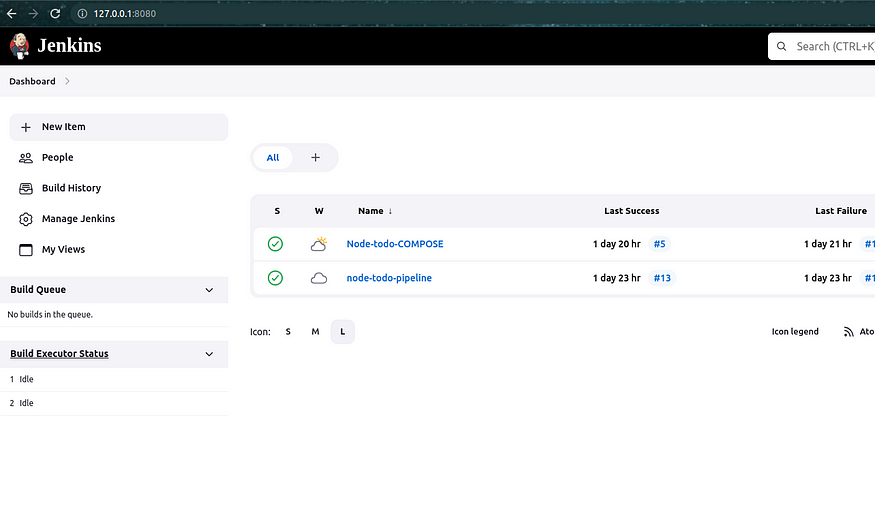The width and height of the screenshot is (875, 511).
Task: Open build #13 of node-todo-pipeline
Action: click(x=662, y=278)
